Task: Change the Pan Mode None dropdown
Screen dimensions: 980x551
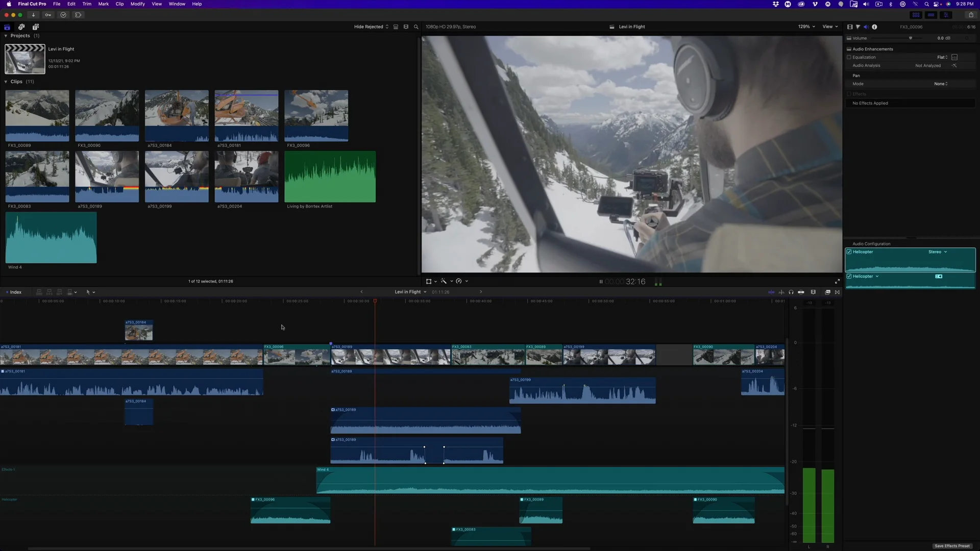Action: pyautogui.click(x=941, y=84)
